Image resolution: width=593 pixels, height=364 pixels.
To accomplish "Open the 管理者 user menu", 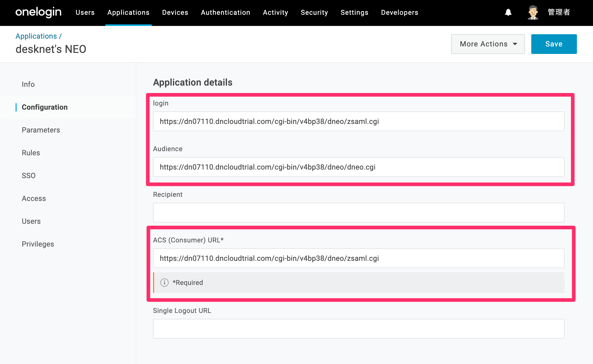I will (x=559, y=12).
